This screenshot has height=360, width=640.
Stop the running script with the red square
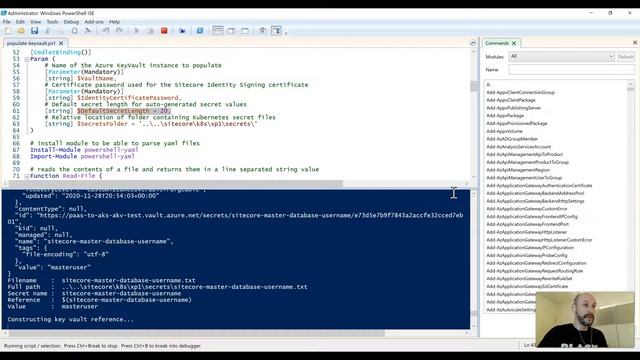point(164,31)
